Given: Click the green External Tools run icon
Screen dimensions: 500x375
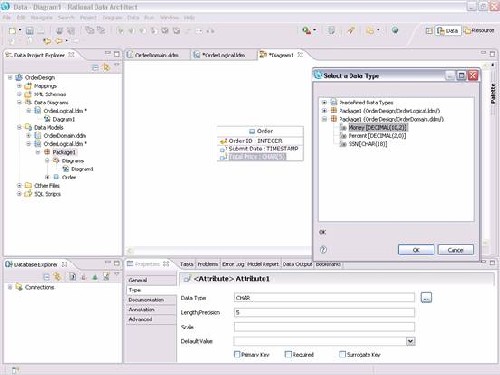Looking at the screenshot, I should click(306, 31).
